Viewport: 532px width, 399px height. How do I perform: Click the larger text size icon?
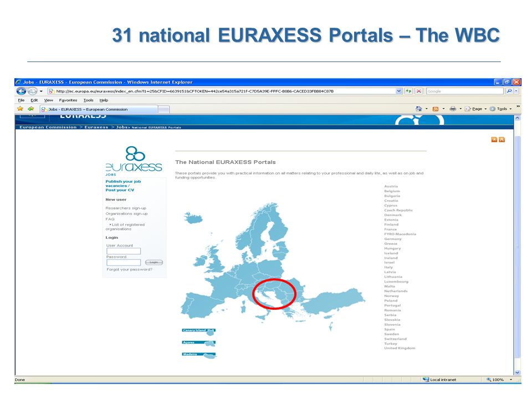[x=502, y=140]
